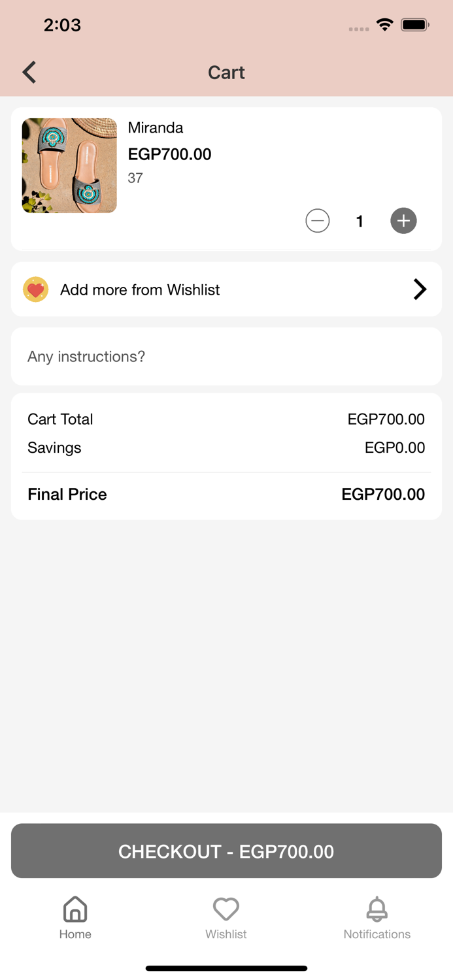Viewport: 453px width, 980px height.
Task: Select the Notifications tab label
Action: tap(377, 934)
